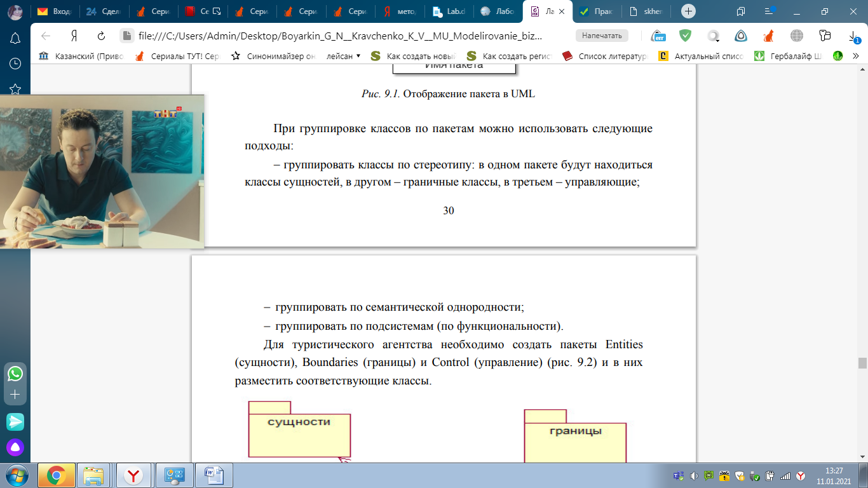Click the сущности package diagram
The image size is (868, 488).
click(299, 429)
